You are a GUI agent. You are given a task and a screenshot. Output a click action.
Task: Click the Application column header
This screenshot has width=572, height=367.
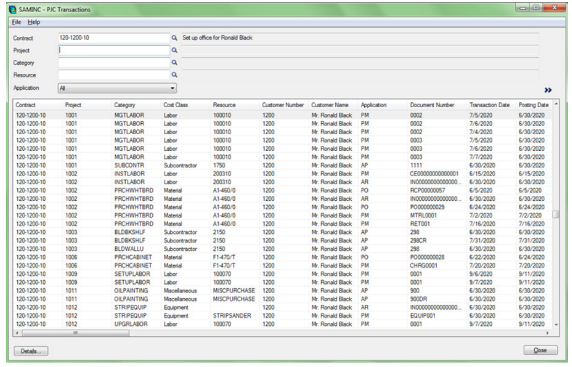point(383,105)
